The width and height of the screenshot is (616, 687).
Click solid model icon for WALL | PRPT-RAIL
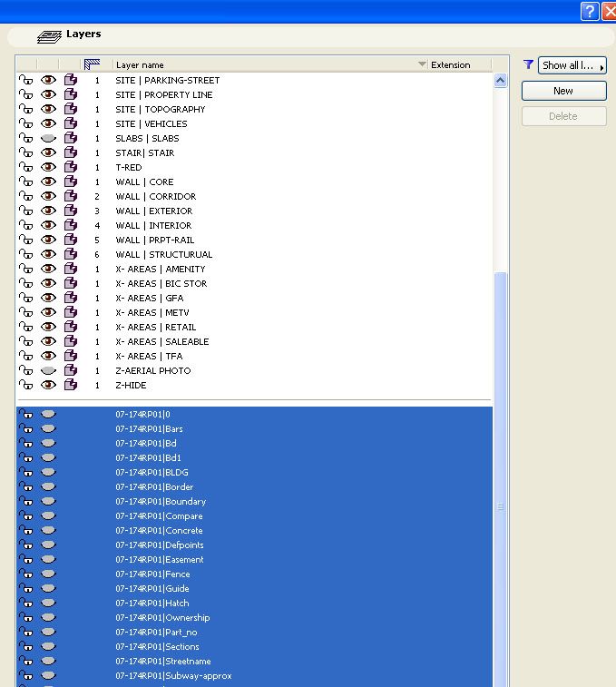coord(71,240)
